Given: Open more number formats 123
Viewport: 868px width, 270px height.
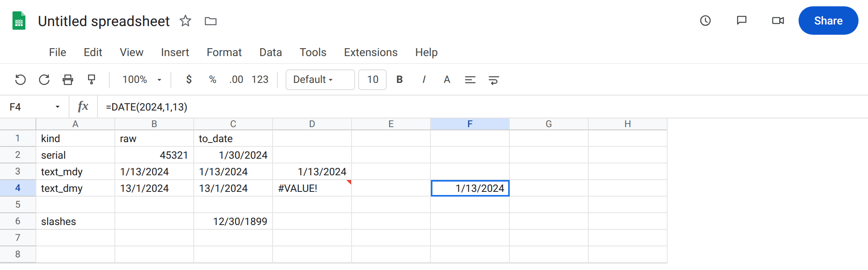Looking at the screenshot, I should coord(260,80).
